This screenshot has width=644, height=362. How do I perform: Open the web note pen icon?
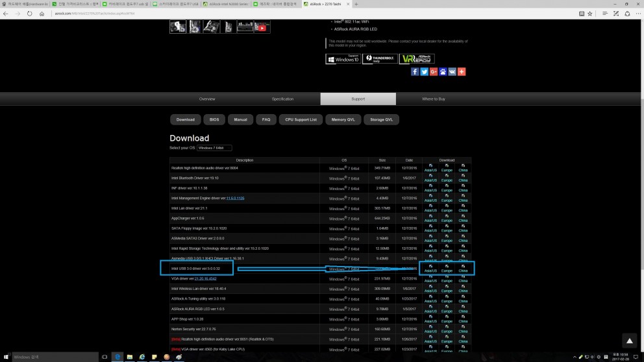[x=616, y=14]
